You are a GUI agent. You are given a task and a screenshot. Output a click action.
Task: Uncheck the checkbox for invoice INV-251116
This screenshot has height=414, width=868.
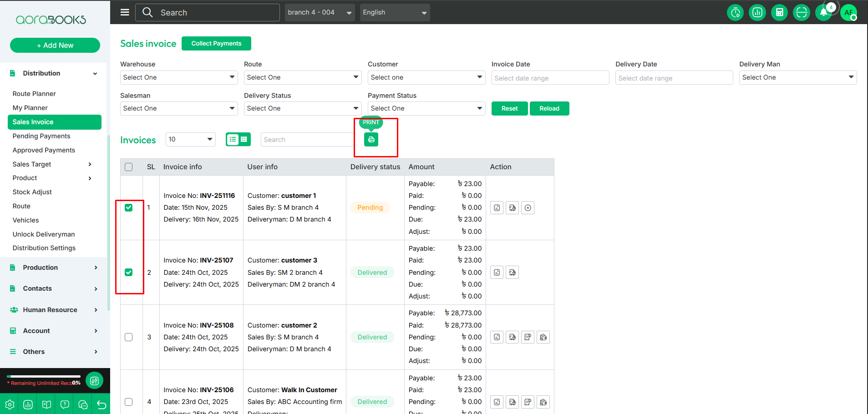tap(129, 208)
